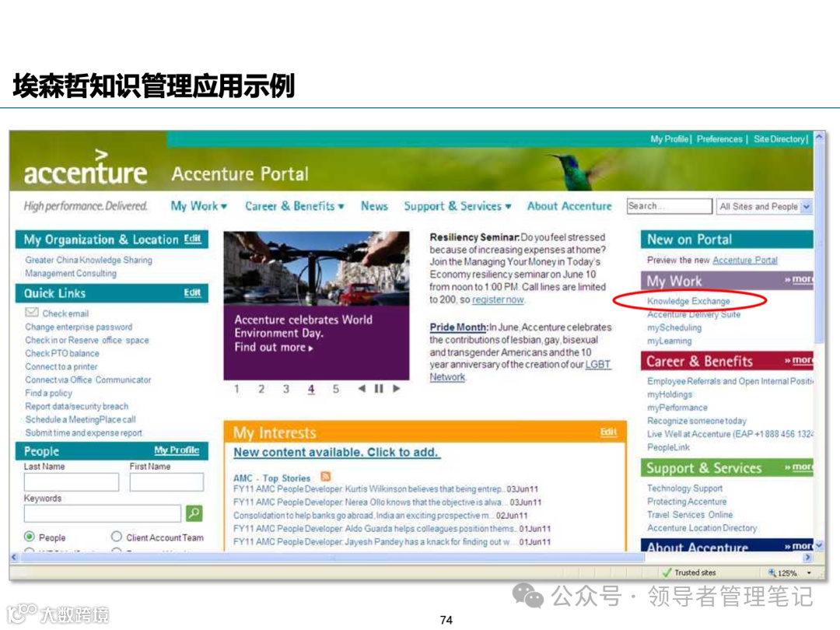
Task: Edit the Quick Links section
Action: click(x=192, y=292)
